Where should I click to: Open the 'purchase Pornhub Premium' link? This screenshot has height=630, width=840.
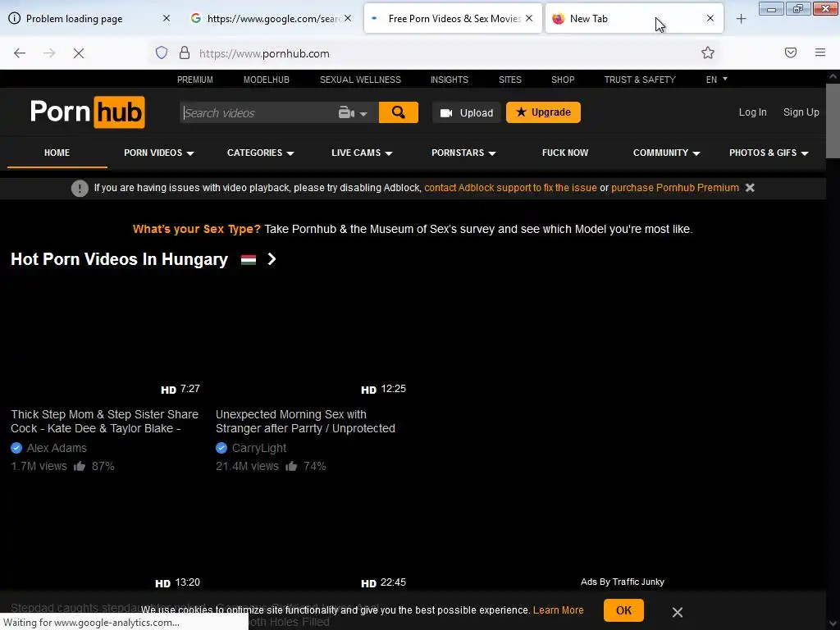675,188
